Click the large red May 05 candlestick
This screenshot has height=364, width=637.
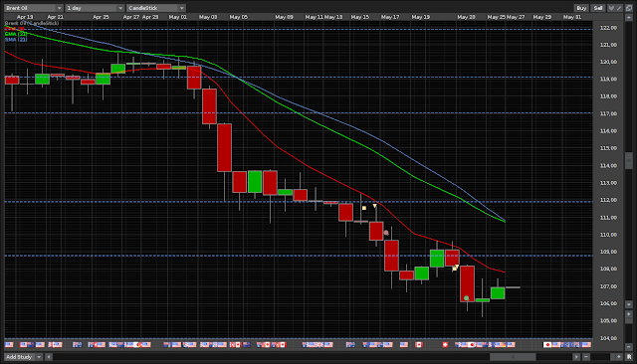click(224, 148)
